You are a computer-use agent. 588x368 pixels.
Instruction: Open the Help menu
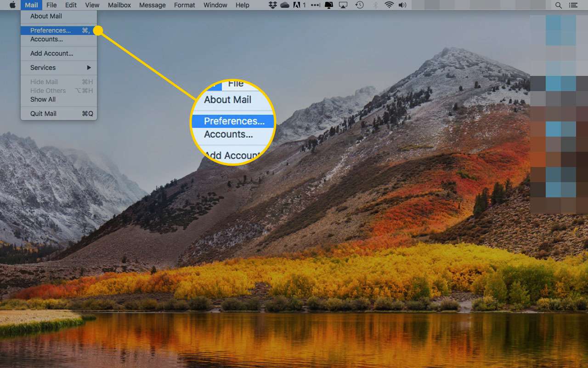(x=243, y=5)
